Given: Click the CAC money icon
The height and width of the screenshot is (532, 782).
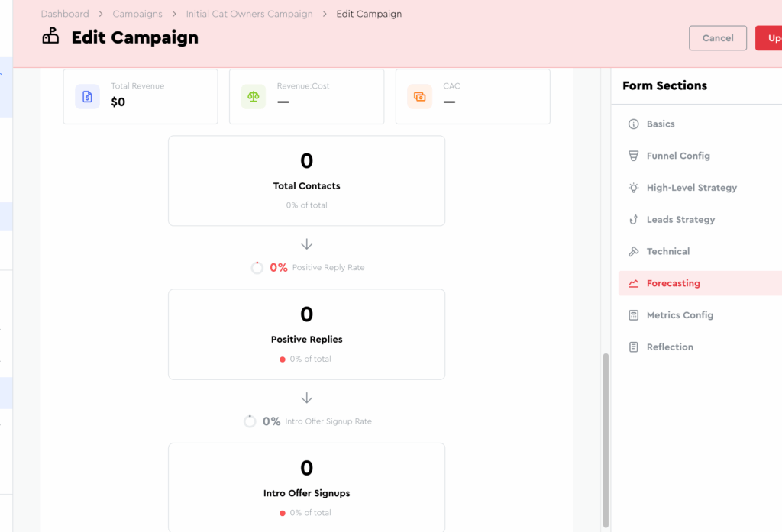Looking at the screenshot, I should [419, 97].
